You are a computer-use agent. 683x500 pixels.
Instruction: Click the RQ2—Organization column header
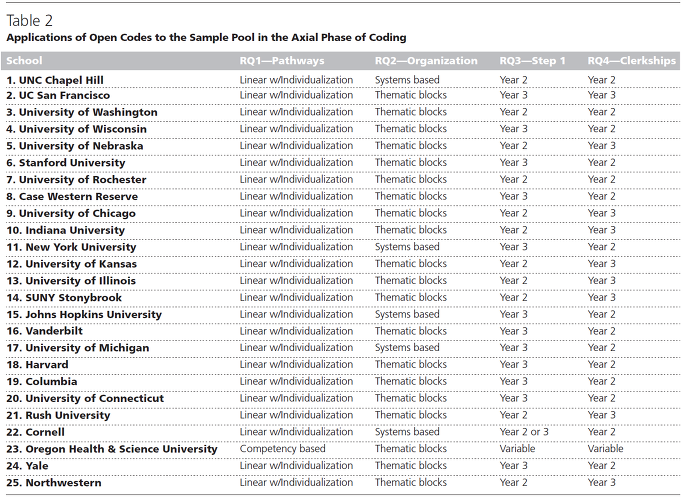tap(426, 61)
